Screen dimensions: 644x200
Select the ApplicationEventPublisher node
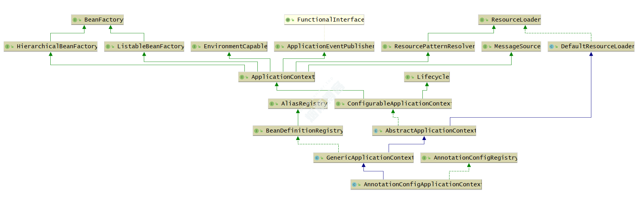click(x=324, y=46)
